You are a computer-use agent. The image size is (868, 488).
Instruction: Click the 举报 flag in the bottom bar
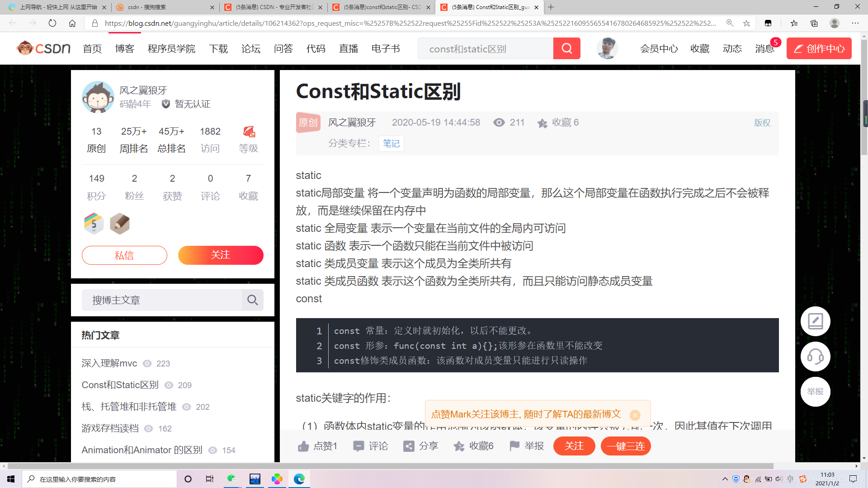514,446
